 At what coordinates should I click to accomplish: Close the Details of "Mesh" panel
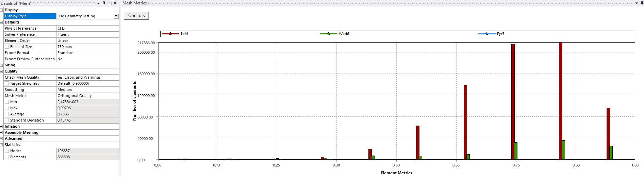(x=115, y=3)
